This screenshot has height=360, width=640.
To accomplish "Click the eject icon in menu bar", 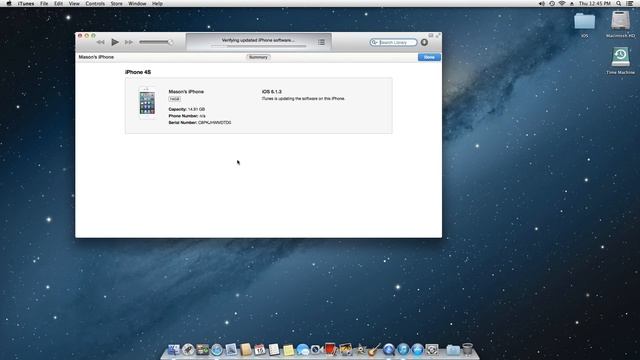I will click(572, 4).
